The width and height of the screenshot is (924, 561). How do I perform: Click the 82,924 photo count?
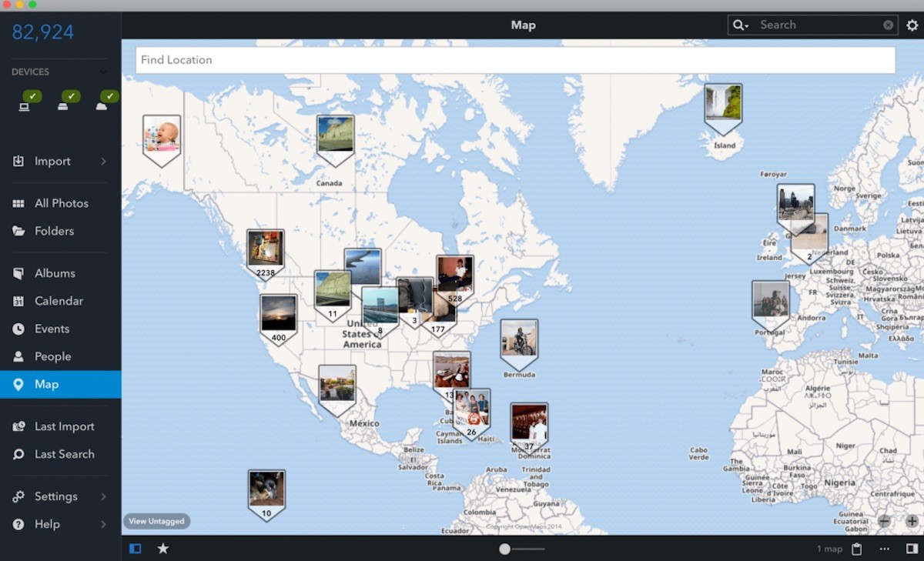[43, 32]
